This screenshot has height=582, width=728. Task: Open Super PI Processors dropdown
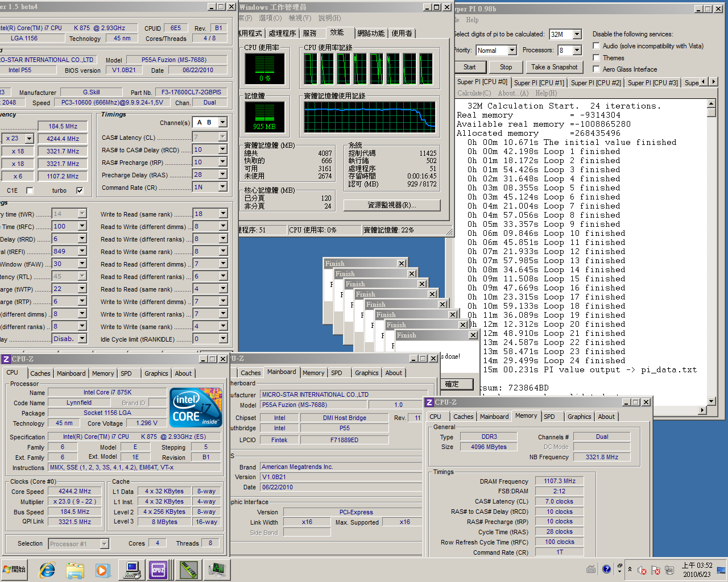click(577, 50)
